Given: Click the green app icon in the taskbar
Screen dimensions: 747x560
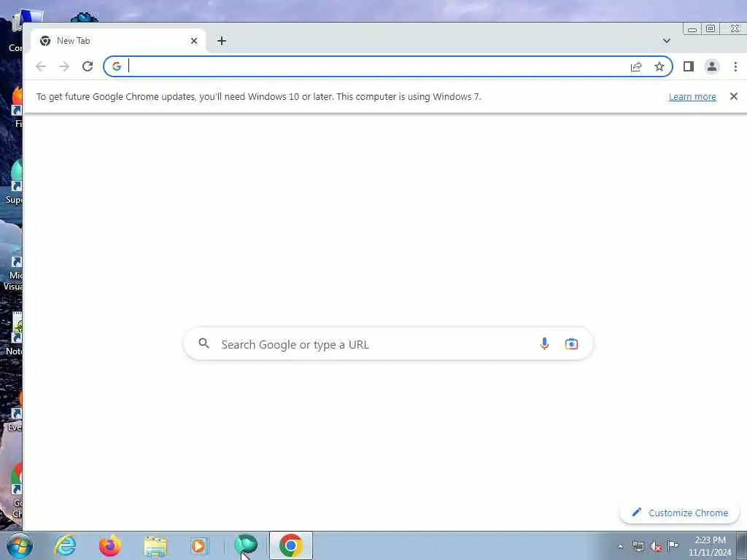Looking at the screenshot, I should tap(246, 545).
